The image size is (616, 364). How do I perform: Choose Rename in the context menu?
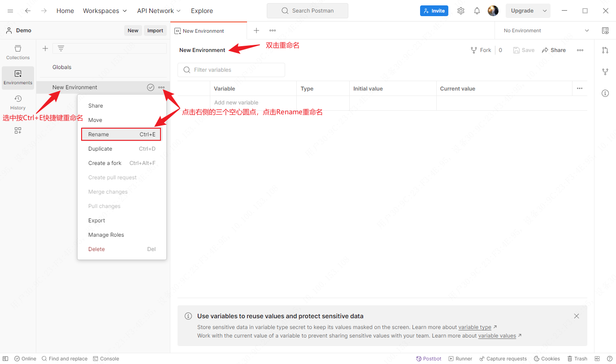[121, 134]
